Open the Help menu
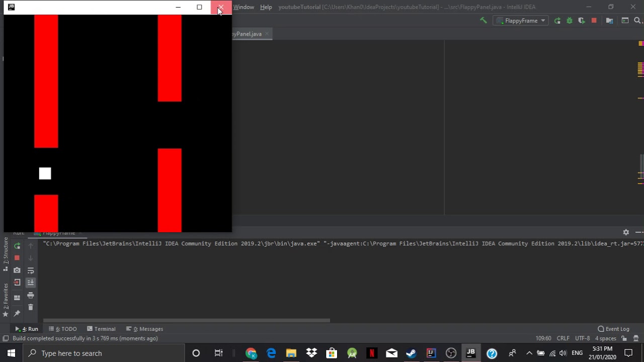 (266, 7)
